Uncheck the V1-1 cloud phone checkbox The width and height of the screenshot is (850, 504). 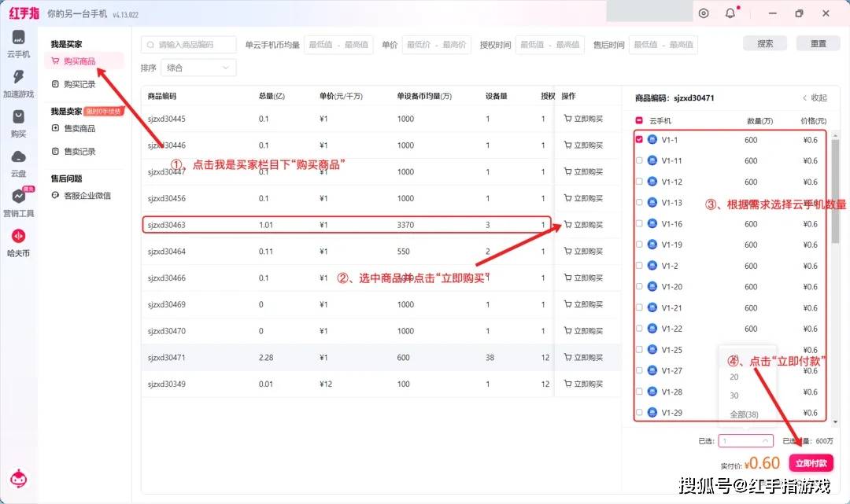(x=639, y=140)
